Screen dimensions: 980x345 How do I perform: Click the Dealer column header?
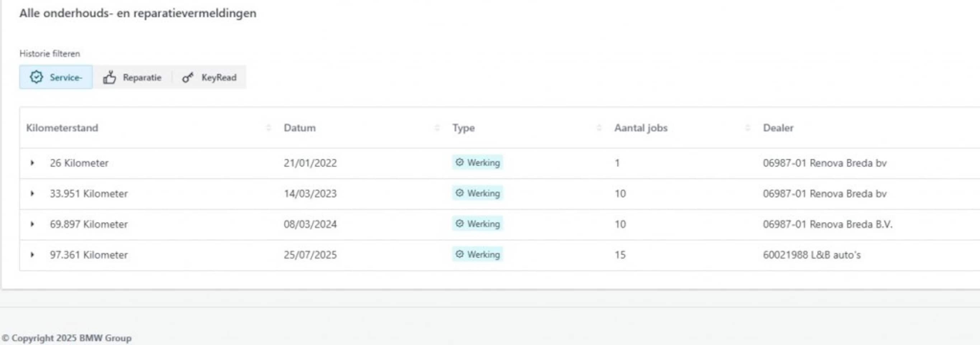coord(778,128)
